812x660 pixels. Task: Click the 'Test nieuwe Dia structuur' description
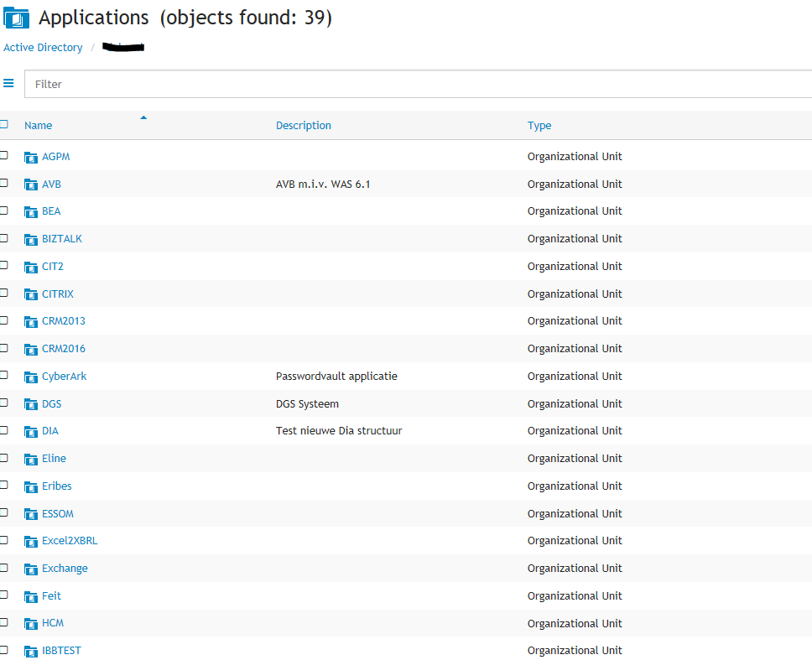[339, 431]
